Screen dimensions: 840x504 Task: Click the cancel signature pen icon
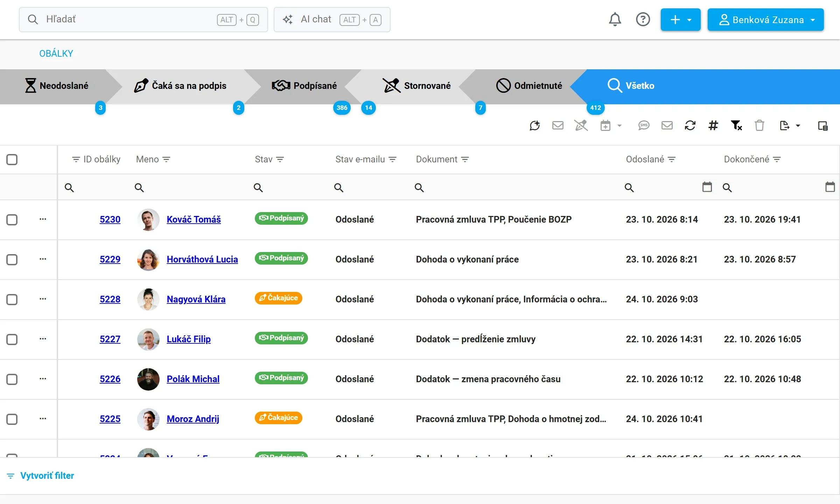click(581, 125)
